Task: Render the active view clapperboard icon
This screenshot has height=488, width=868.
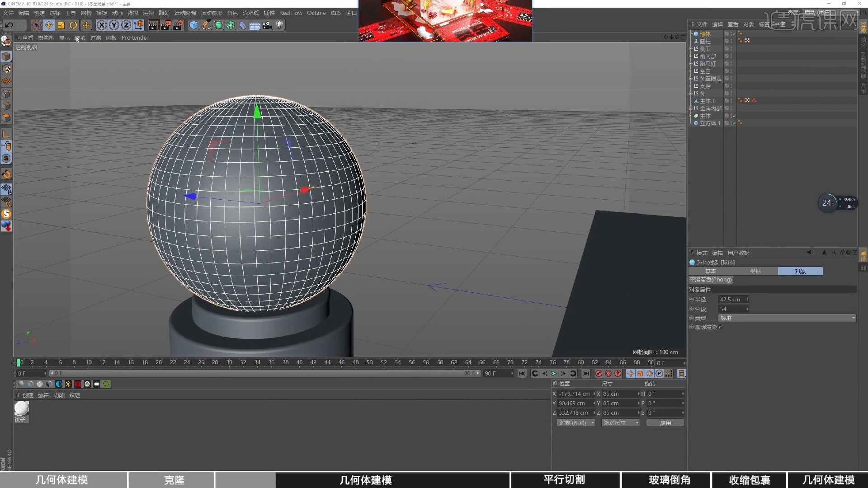Action: [153, 25]
